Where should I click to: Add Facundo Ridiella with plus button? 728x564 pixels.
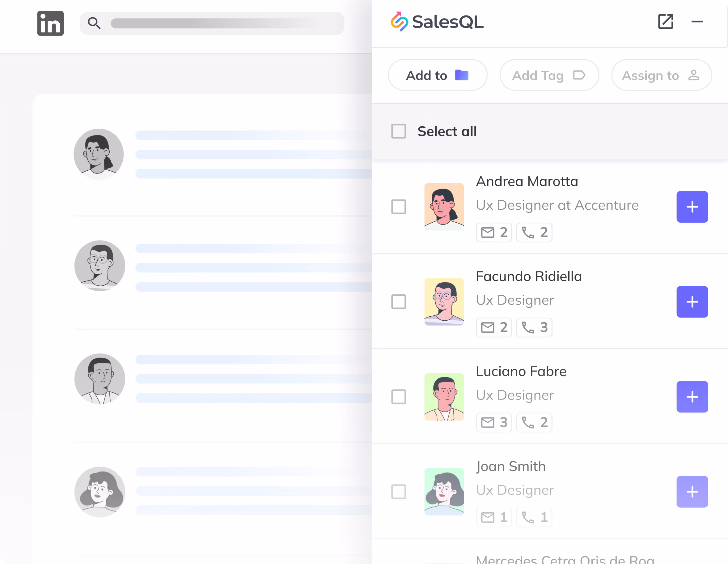tap(692, 302)
